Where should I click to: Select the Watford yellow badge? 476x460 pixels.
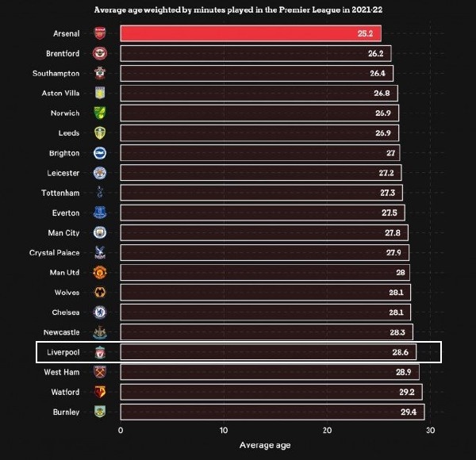[100, 392]
